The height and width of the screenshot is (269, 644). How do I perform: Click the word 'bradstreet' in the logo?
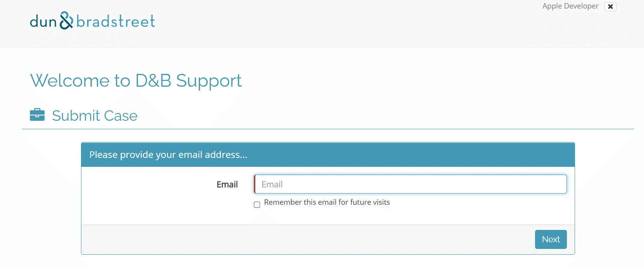pyautogui.click(x=116, y=21)
